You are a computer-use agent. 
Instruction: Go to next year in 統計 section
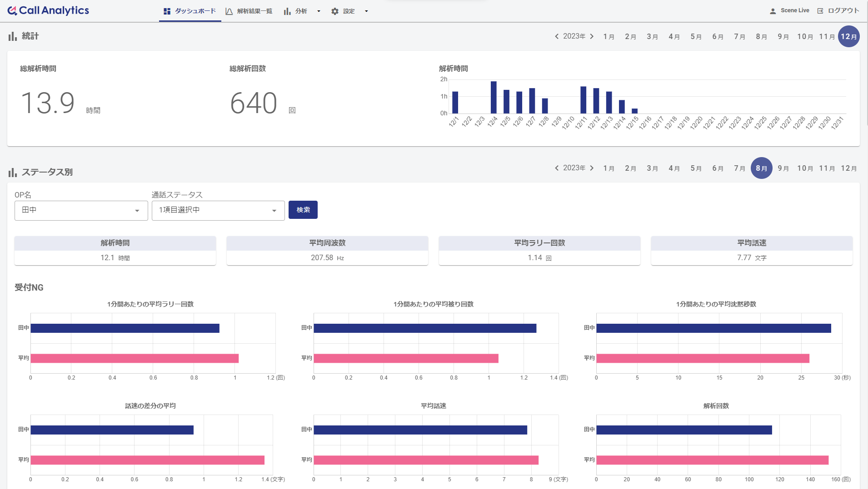click(592, 36)
